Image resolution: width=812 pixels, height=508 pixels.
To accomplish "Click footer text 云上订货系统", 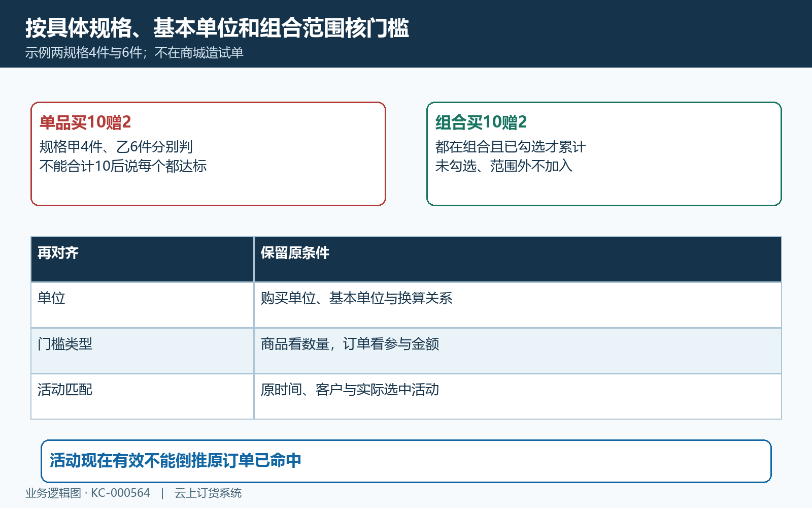I will [208, 493].
